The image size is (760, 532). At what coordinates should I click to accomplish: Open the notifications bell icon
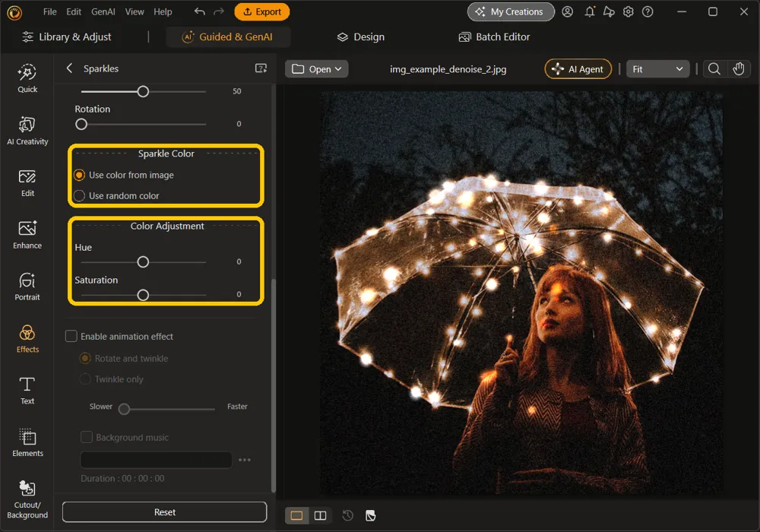[590, 11]
